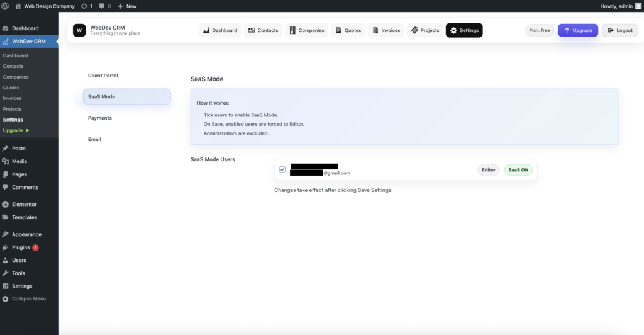Open the comments bubble icon in admin bar
This screenshot has width=644, height=335.
[102, 6]
